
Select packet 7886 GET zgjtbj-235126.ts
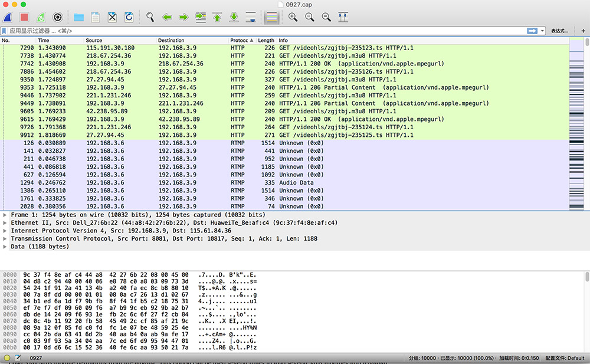point(284,71)
